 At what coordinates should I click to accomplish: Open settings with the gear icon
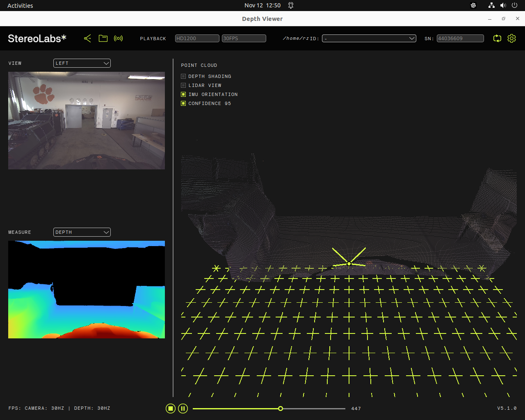[x=511, y=39]
